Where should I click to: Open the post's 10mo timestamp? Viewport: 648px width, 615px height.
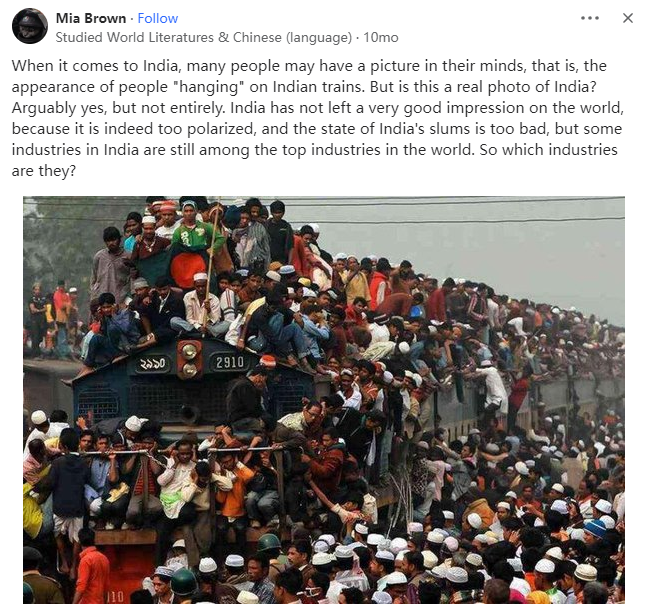(x=381, y=37)
